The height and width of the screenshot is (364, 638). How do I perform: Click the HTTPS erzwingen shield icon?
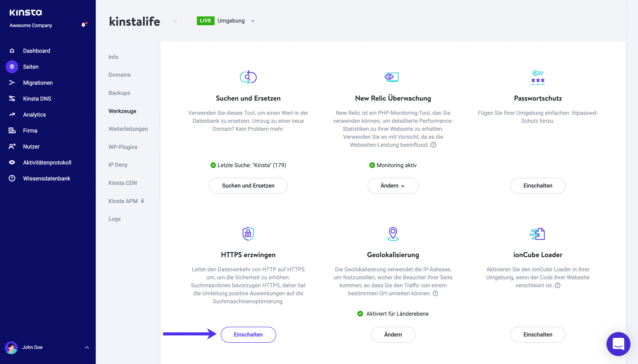coord(248,234)
